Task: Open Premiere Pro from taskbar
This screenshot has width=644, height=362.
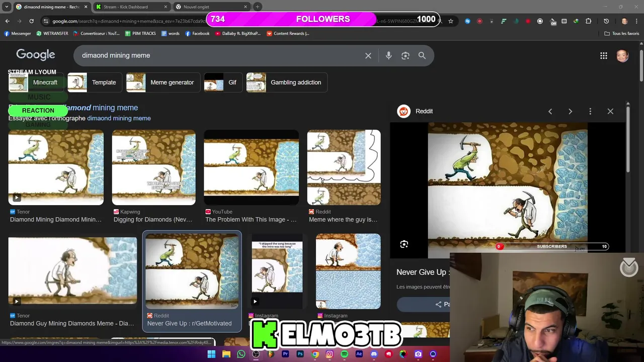Action: [285, 354]
